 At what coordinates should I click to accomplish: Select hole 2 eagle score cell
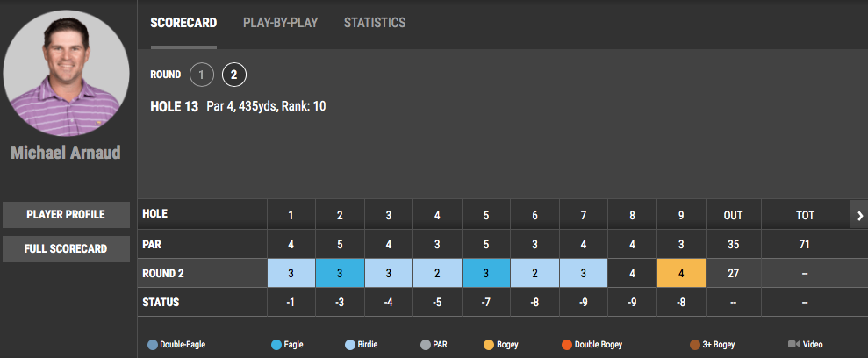coord(340,273)
